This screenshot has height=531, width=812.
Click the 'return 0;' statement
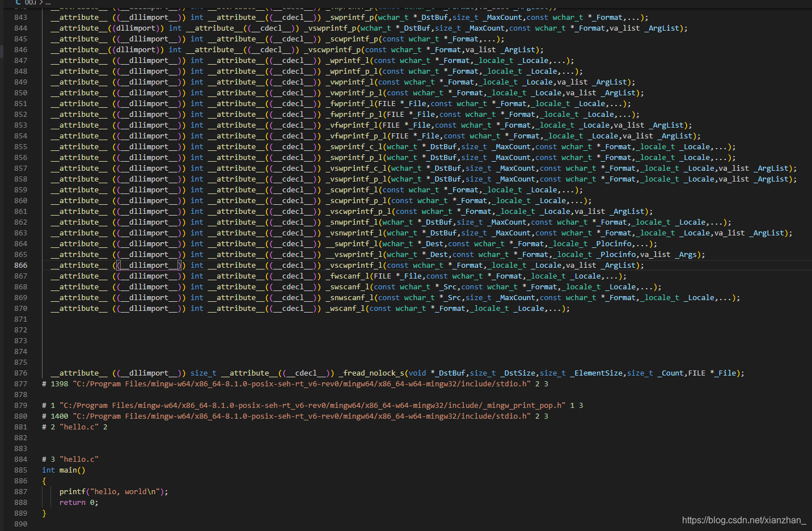(79, 503)
